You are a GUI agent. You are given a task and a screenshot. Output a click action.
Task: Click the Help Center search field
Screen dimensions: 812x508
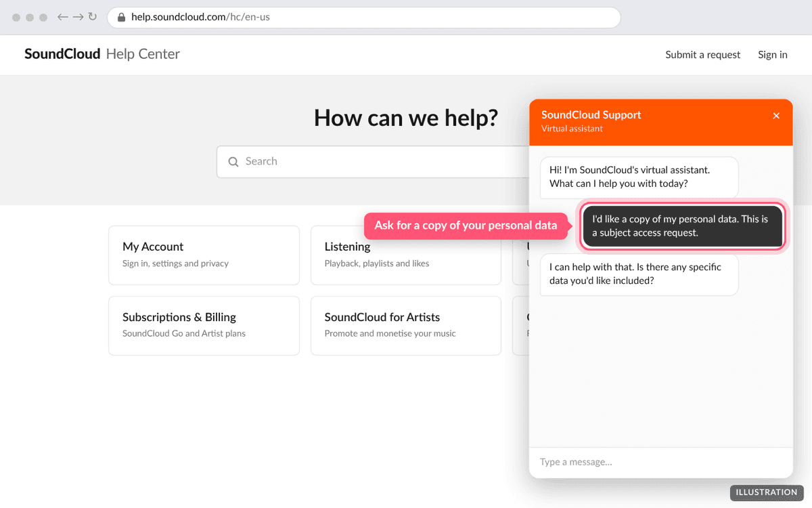372,162
